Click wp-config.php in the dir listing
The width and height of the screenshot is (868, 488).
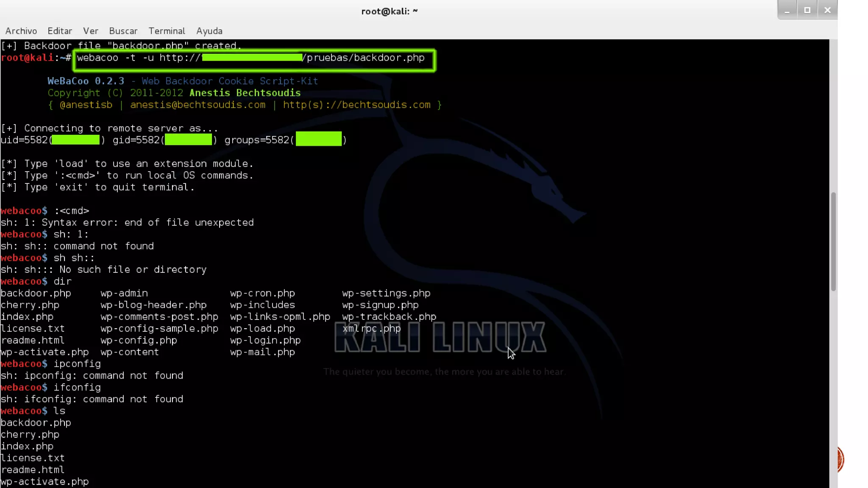(139, 341)
